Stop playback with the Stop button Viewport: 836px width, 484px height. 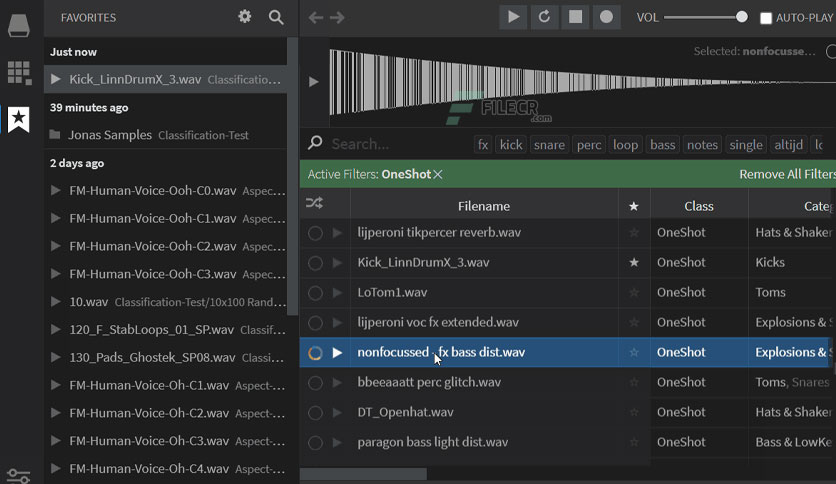pos(575,17)
